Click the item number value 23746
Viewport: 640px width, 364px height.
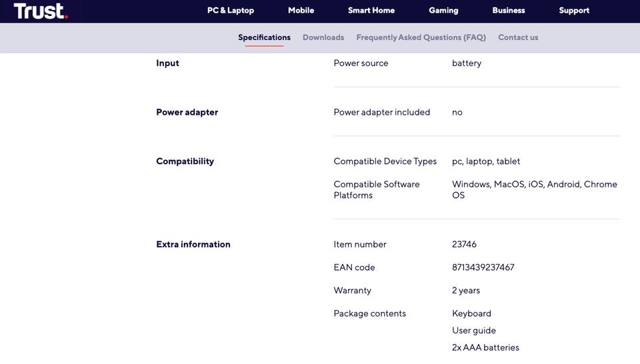pos(464,245)
